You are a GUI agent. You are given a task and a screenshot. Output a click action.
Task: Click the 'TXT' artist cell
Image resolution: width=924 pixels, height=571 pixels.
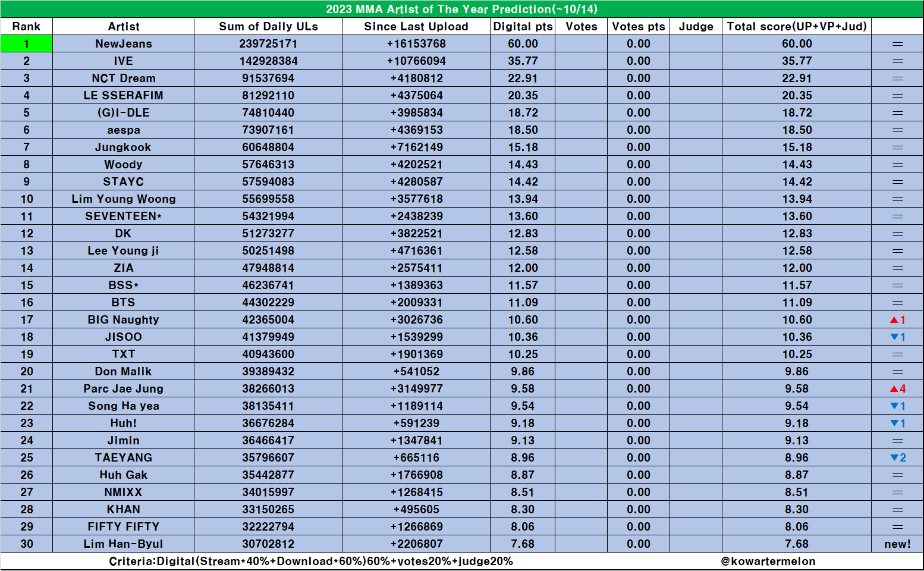point(124,354)
